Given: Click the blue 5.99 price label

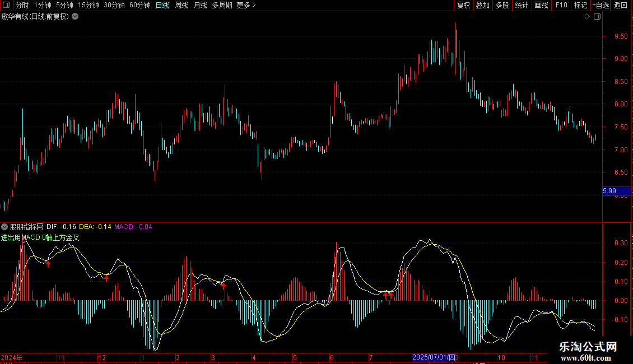Looking at the screenshot, I should pyautogui.click(x=615, y=192).
